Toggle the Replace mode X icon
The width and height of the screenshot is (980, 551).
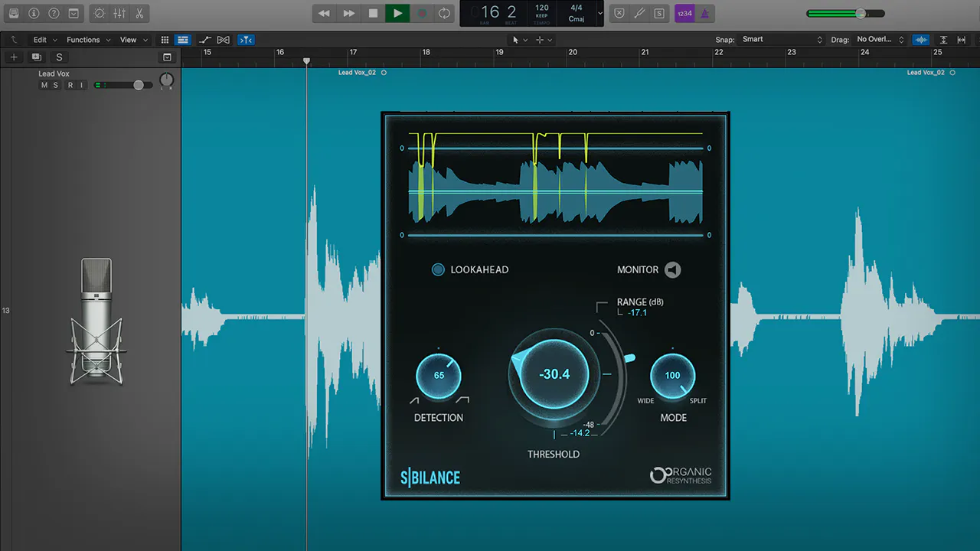point(620,13)
